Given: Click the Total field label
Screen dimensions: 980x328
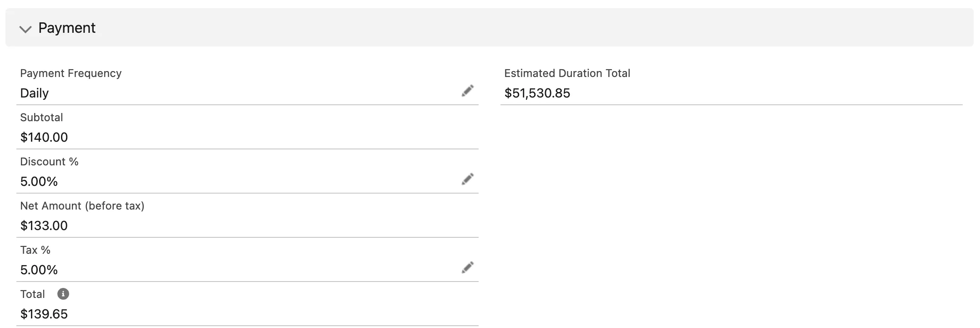Looking at the screenshot, I should (32, 294).
